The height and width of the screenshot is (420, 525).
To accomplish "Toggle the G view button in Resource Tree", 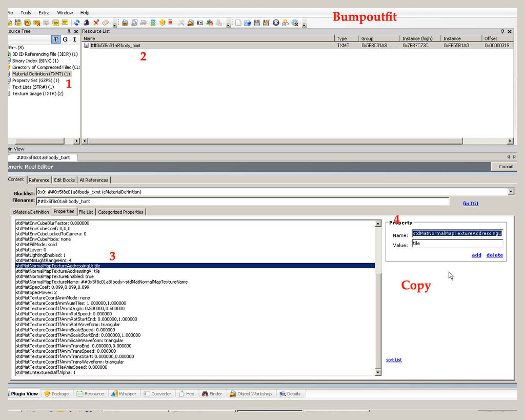I will point(65,39).
